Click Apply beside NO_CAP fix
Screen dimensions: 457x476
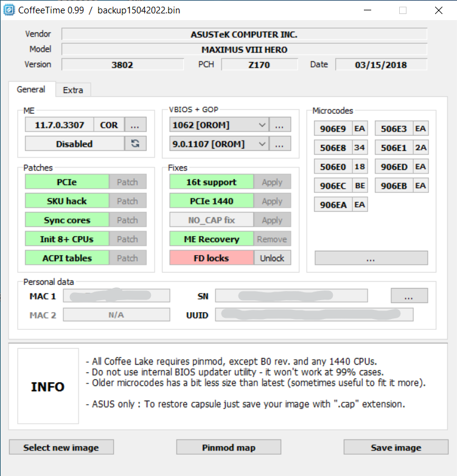272,220
